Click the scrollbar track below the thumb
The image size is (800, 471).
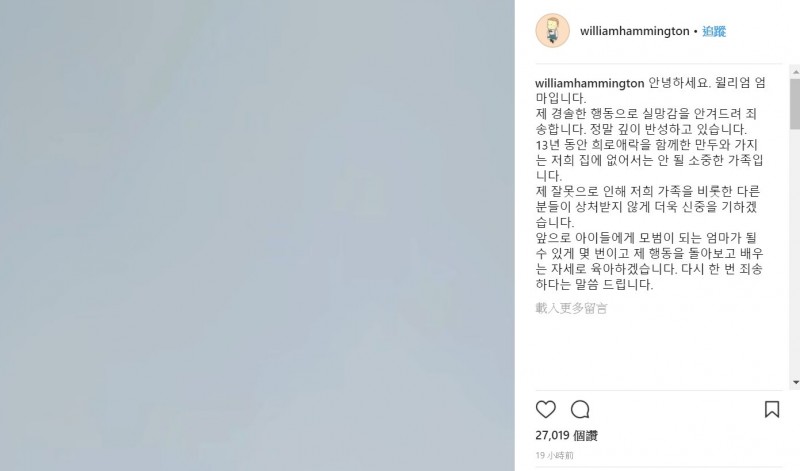[x=795, y=253]
